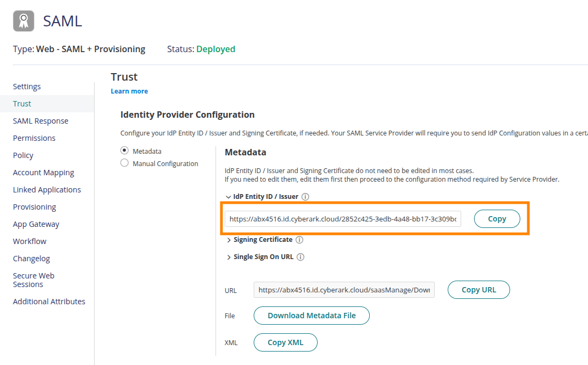Open Provisioning in the sidebar
This screenshot has height=365, width=588.
(34, 207)
